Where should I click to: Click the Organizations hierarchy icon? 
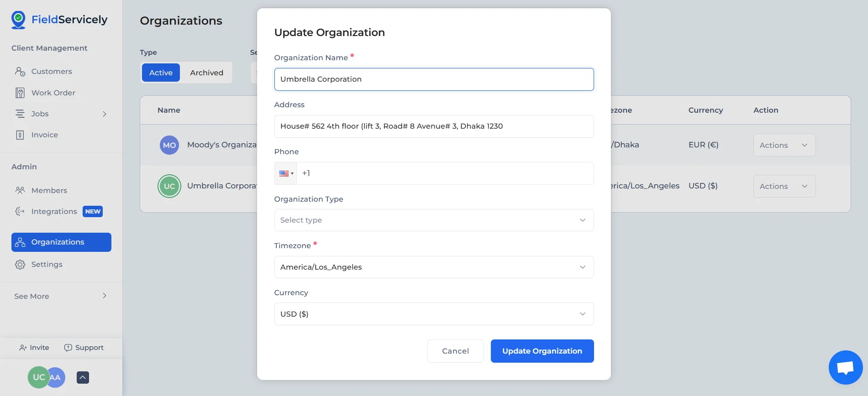[x=20, y=242]
